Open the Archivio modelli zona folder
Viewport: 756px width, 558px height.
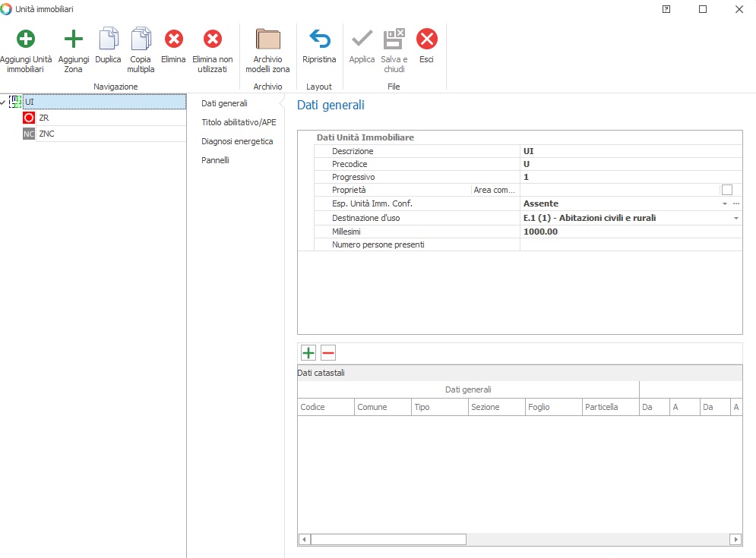tap(267, 39)
